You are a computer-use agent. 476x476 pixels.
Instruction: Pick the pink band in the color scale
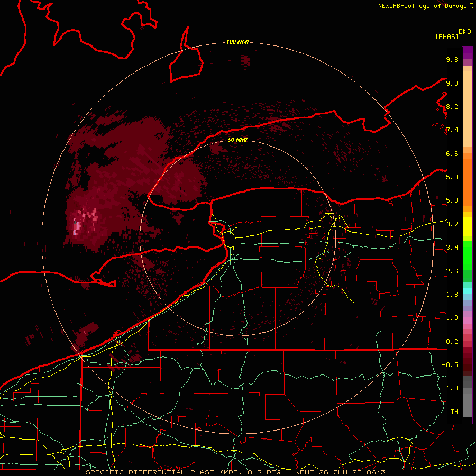(467, 321)
